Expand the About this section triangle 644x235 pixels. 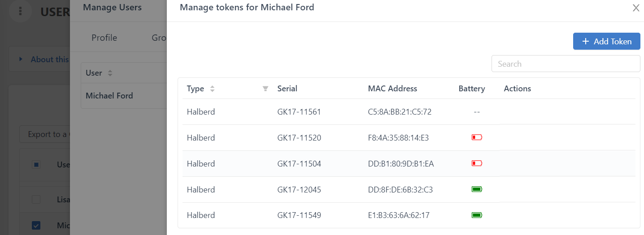(20, 59)
